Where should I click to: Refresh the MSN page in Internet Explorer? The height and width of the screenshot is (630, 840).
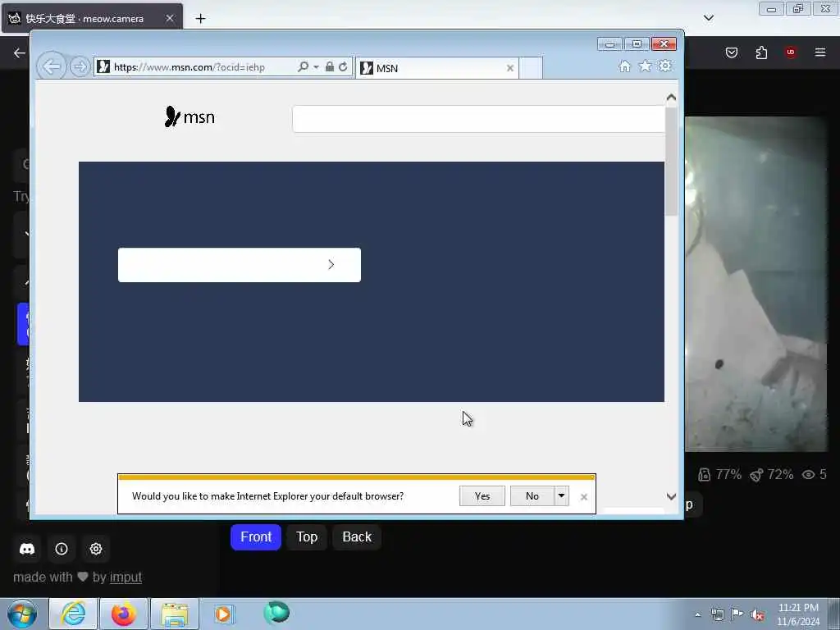tap(344, 67)
